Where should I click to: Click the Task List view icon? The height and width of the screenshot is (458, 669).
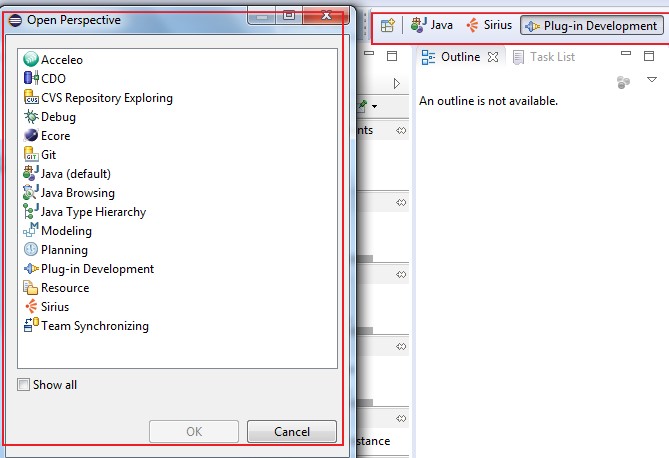(518, 57)
